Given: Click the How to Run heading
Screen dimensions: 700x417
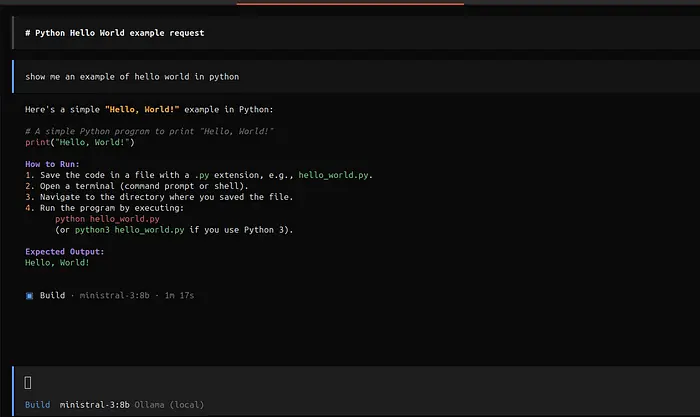Looking at the screenshot, I should [52, 164].
